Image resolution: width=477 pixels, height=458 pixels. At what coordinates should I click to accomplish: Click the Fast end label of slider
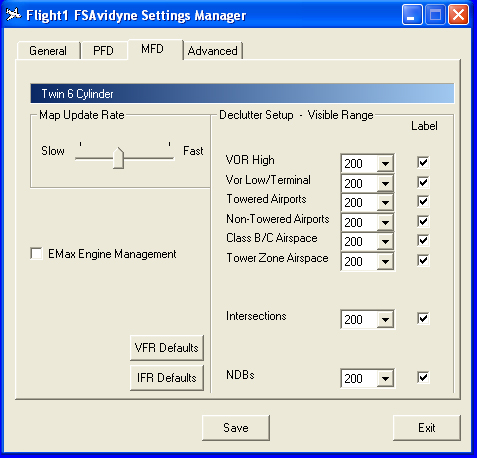click(x=193, y=151)
